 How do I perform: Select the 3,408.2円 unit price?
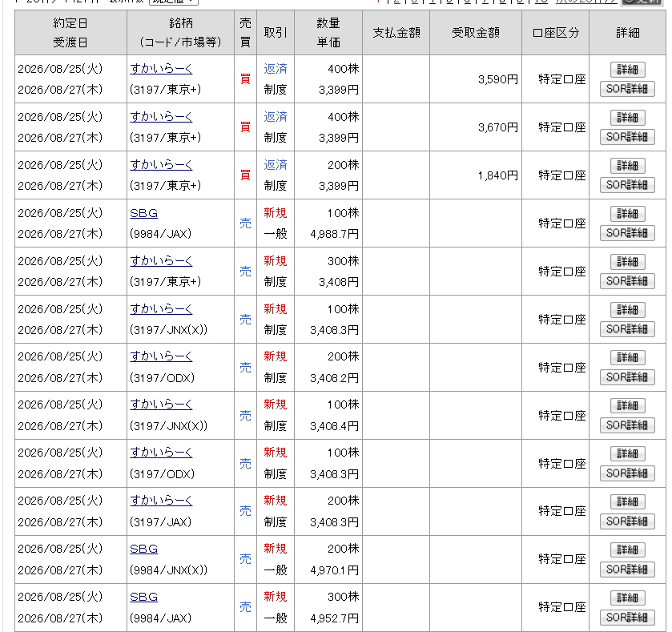point(334,378)
